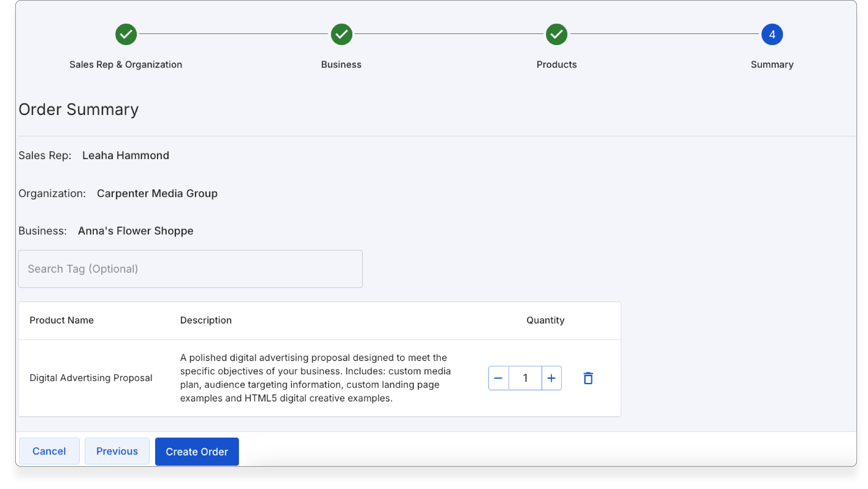Screen dimensions: 868x489
Task: Click the Sales Rep & Organization step checkmark
Action: pyautogui.click(x=126, y=34)
